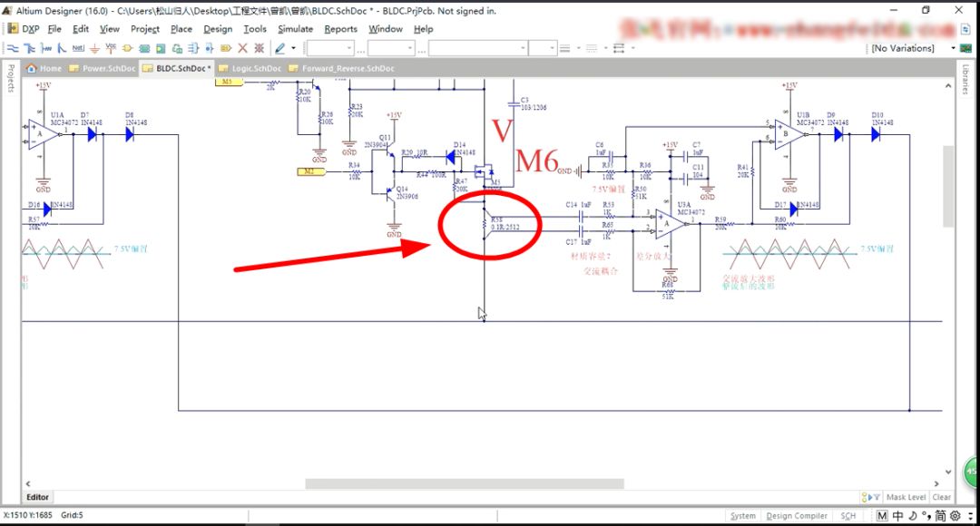
Task: Select the Place Wire tool
Action: (13, 48)
